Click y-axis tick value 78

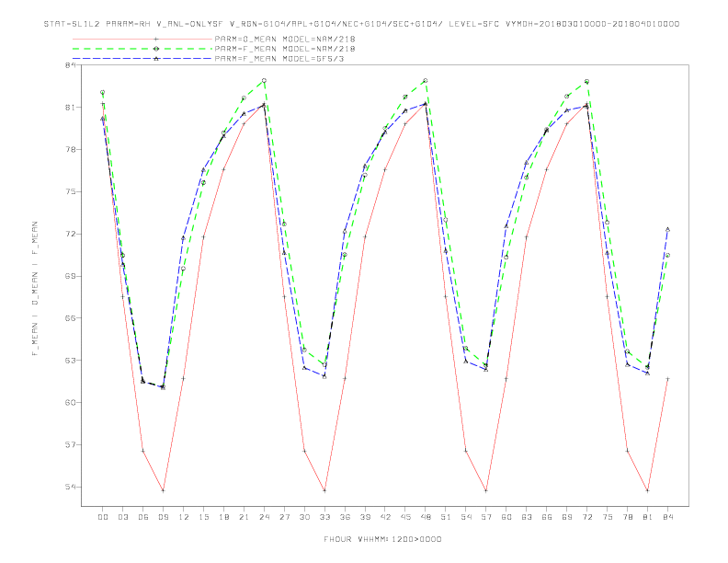(71, 150)
